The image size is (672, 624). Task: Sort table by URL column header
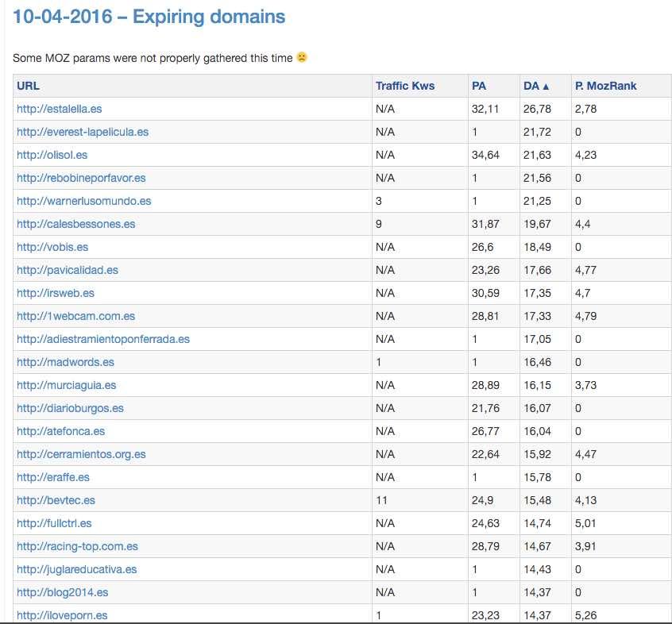pyautogui.click(x=28, y=86)
